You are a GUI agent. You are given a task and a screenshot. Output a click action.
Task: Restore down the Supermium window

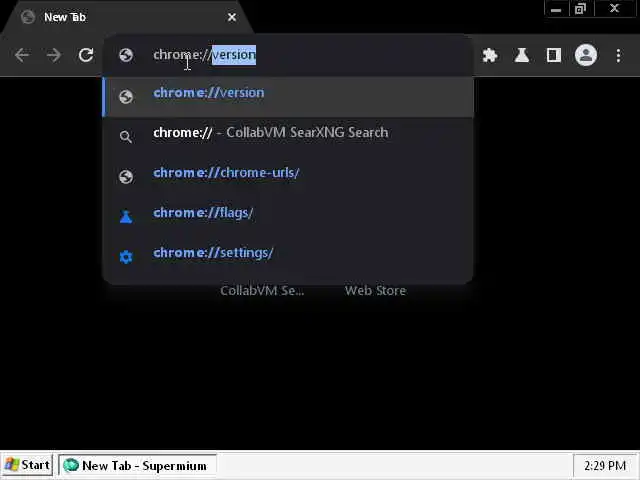tap(580, 9)
